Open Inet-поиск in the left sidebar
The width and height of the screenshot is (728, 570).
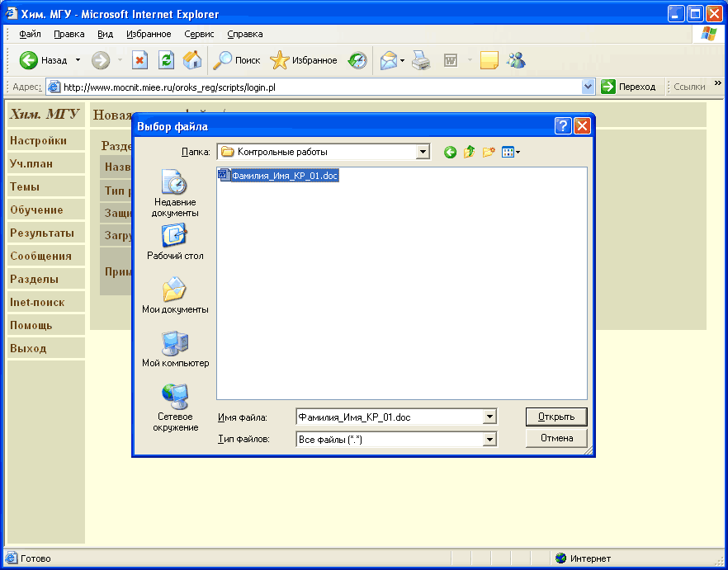[x=46, y=302]
